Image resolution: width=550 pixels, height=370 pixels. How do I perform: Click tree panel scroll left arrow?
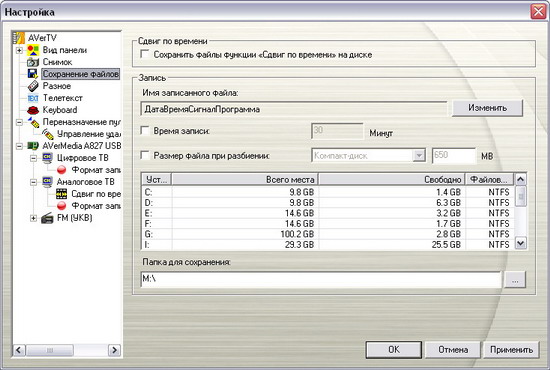(19, 350)
